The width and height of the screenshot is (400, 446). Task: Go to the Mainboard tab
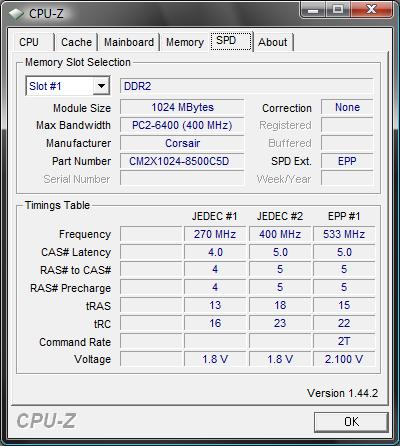click(129, 42)
